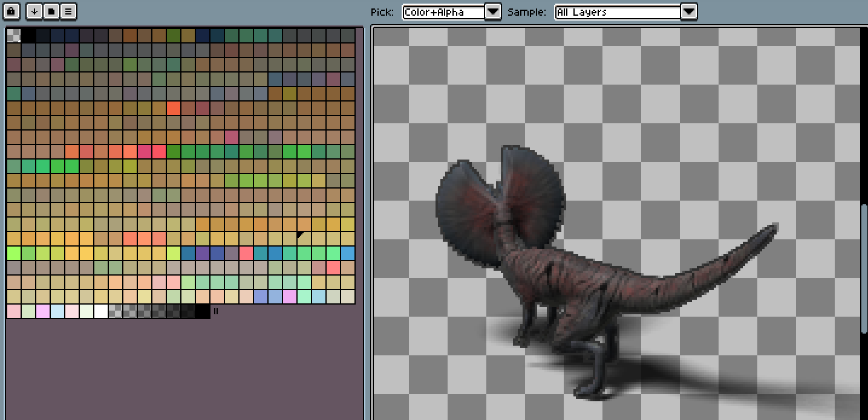Choose the light blue swatch in the last palette row

pyautogui.click(x=57, y=311)
